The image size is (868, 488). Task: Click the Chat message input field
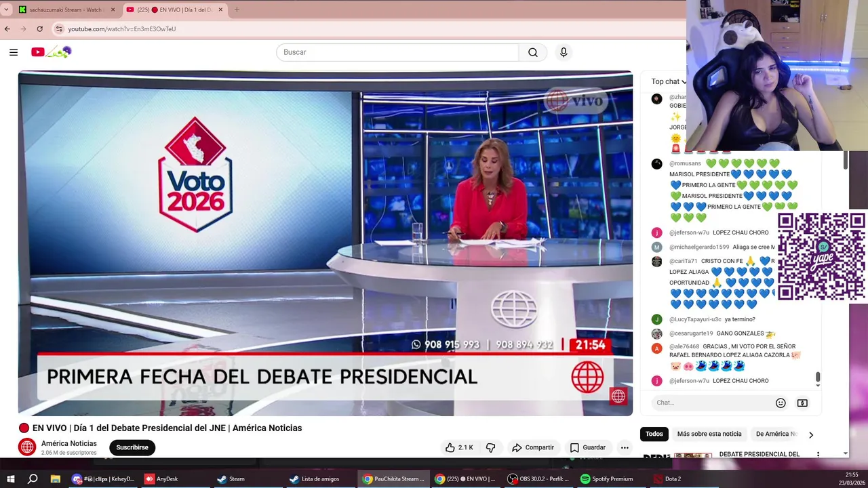click(x=712, y=403)
